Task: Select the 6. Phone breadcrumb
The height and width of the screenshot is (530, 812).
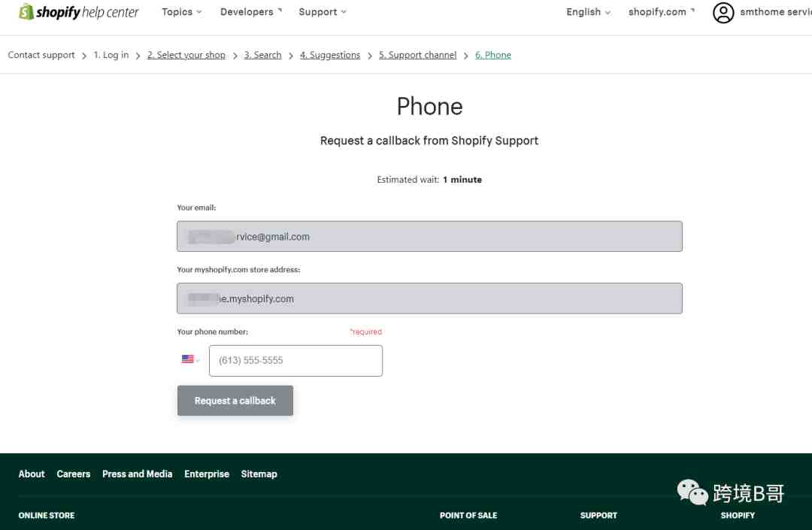Action: [493, 55]
